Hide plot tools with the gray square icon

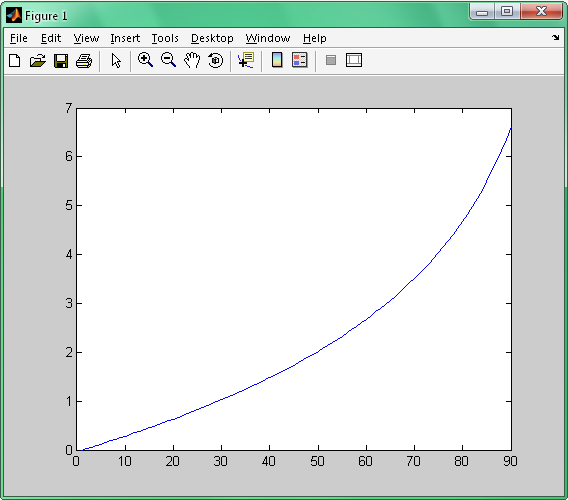tap(331, 60)
